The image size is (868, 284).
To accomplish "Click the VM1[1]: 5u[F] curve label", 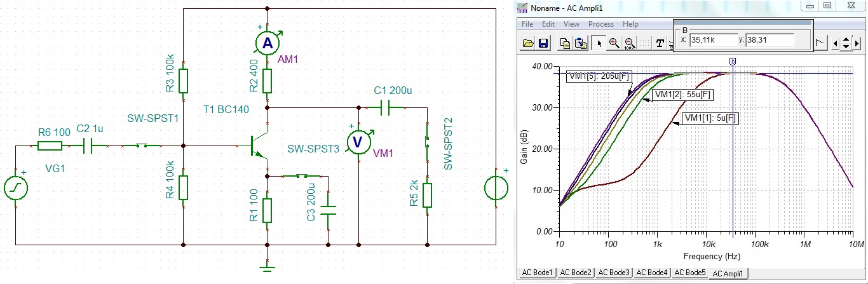I will pos(710,118).
